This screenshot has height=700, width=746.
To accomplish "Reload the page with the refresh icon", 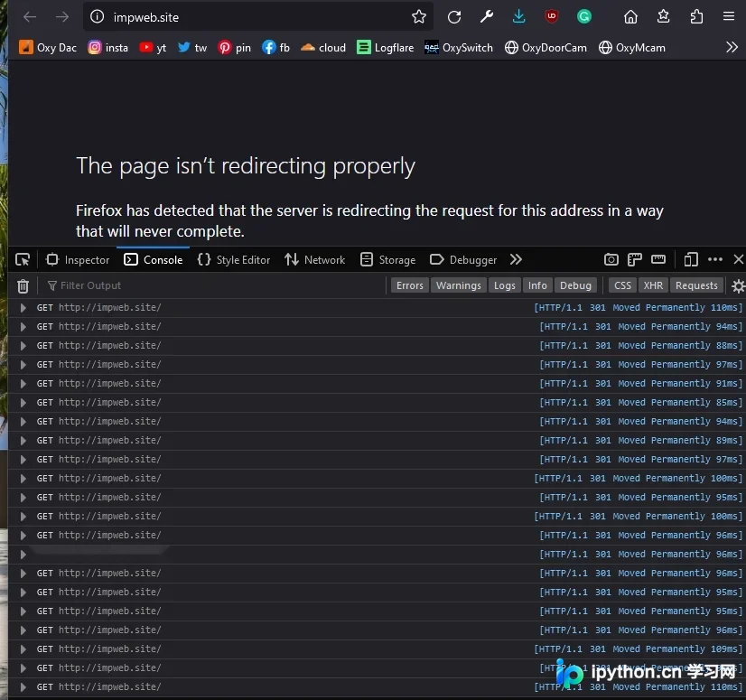I will pos(454,17).
